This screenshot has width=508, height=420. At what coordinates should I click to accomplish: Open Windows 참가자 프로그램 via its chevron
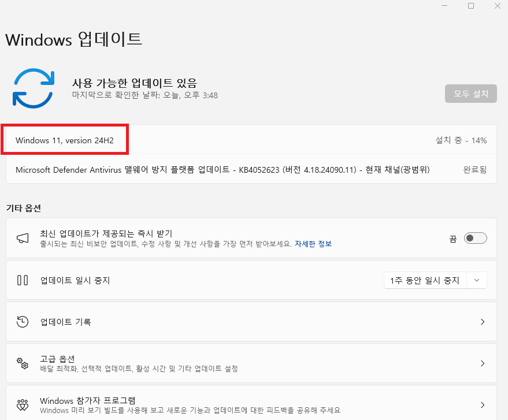(483, 405)
